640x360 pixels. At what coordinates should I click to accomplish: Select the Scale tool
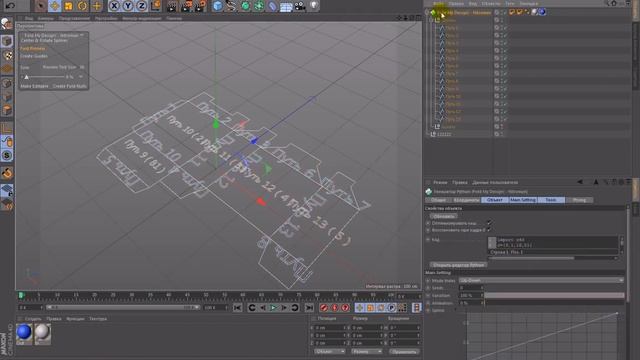[x=68, y=6]
